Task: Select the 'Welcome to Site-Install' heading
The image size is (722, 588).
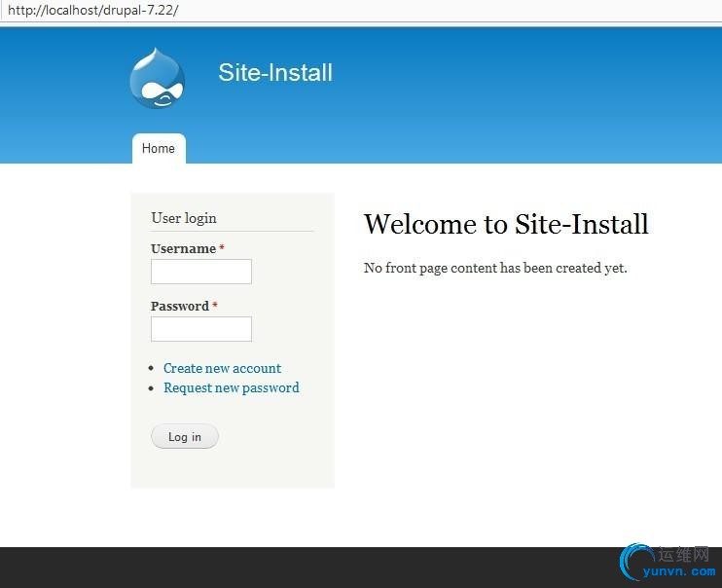Action: point(506,225)
